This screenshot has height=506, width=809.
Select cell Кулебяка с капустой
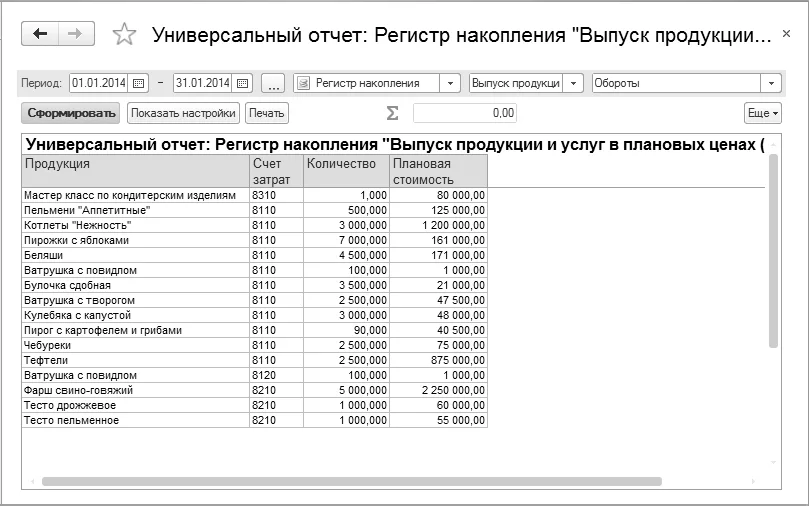136,315
